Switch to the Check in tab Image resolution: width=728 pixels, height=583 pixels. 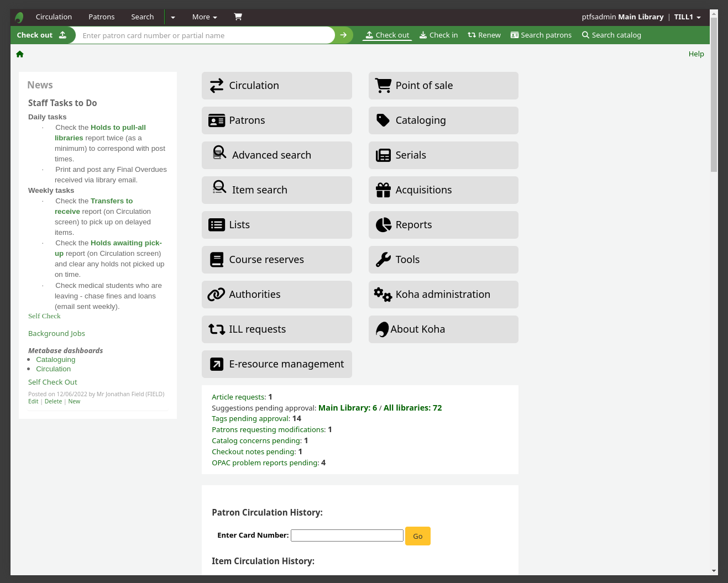pyautogui.click(x=438, y=35)
